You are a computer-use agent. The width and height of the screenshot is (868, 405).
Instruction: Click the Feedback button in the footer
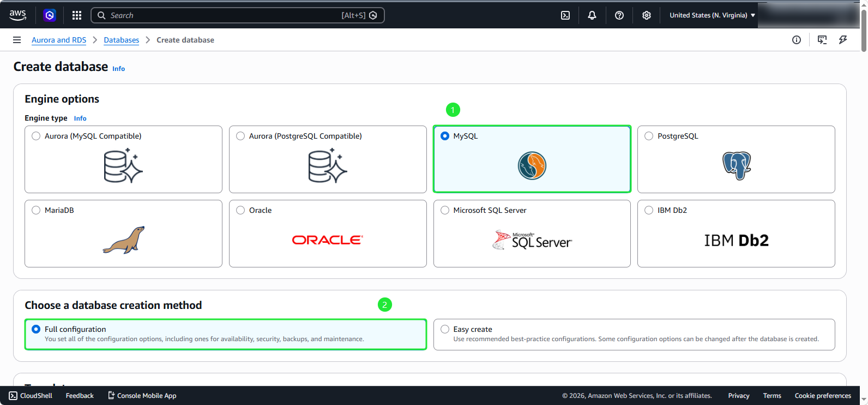(x=80, y=396)
